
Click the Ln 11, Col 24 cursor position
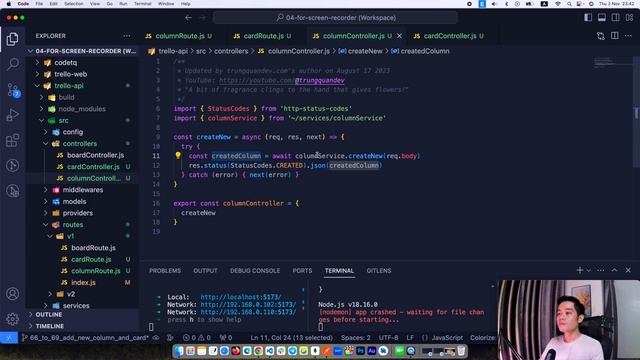[291, 338]
